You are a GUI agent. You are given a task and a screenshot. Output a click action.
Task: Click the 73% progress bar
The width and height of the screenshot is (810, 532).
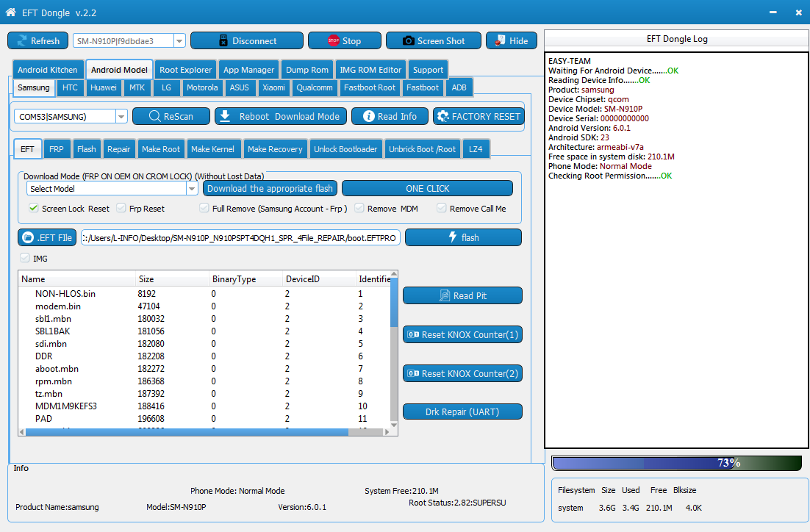click(677, 463)
